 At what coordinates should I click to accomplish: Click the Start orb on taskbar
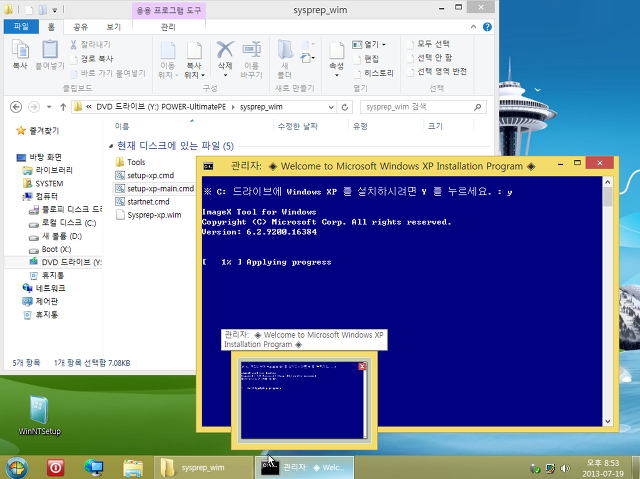(x=16, y=468)
